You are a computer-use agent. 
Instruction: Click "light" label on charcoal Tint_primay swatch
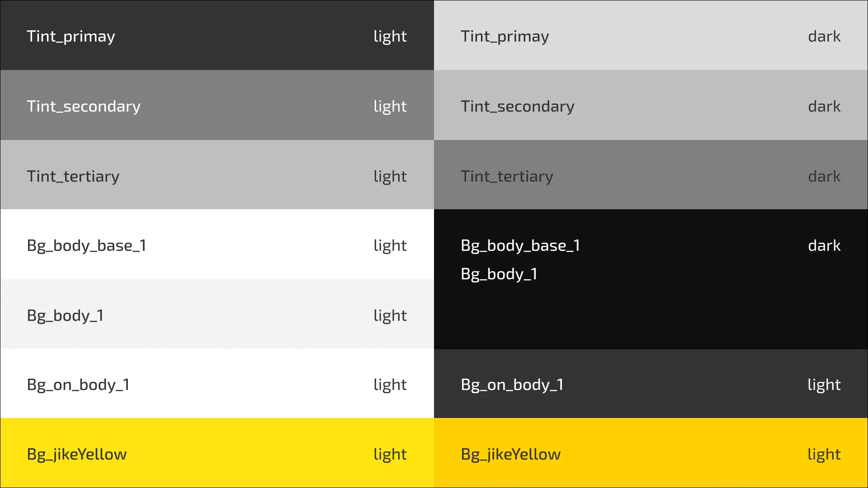(390, 36)
